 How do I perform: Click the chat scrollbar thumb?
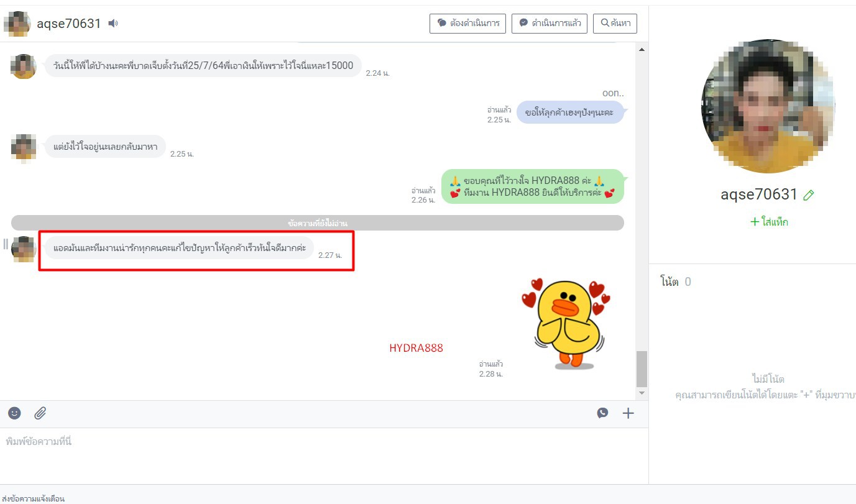click(x=642, y=369)
